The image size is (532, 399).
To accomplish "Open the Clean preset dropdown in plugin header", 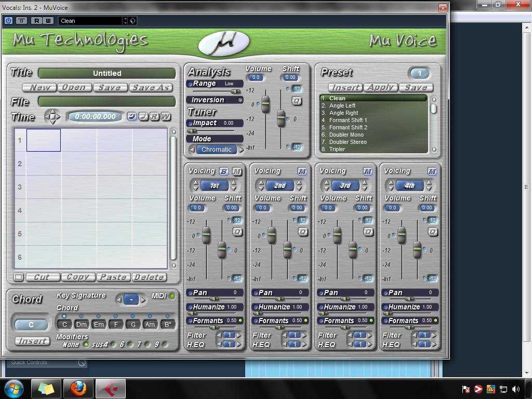I will [125, 21].
